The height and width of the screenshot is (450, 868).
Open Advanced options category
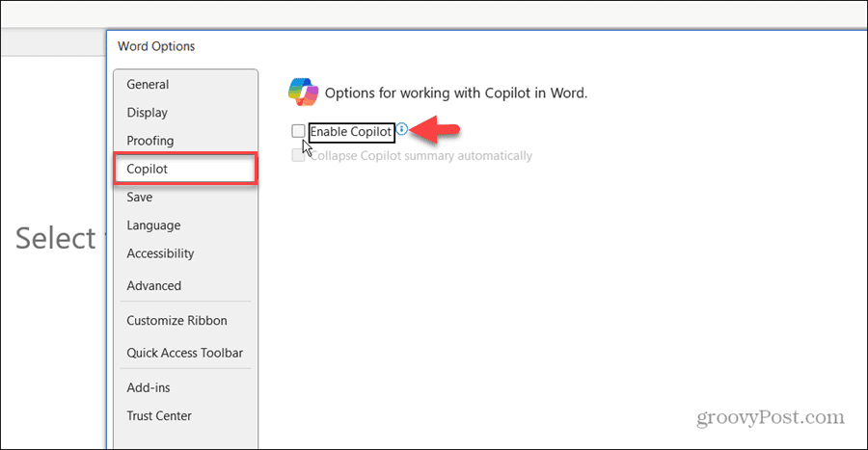[185, 286]
